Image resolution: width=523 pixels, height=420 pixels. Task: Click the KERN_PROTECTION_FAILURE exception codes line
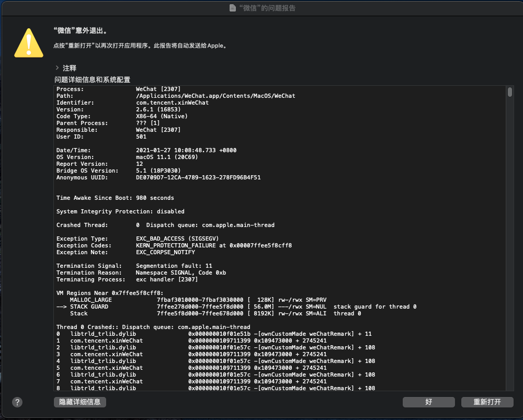174,245
